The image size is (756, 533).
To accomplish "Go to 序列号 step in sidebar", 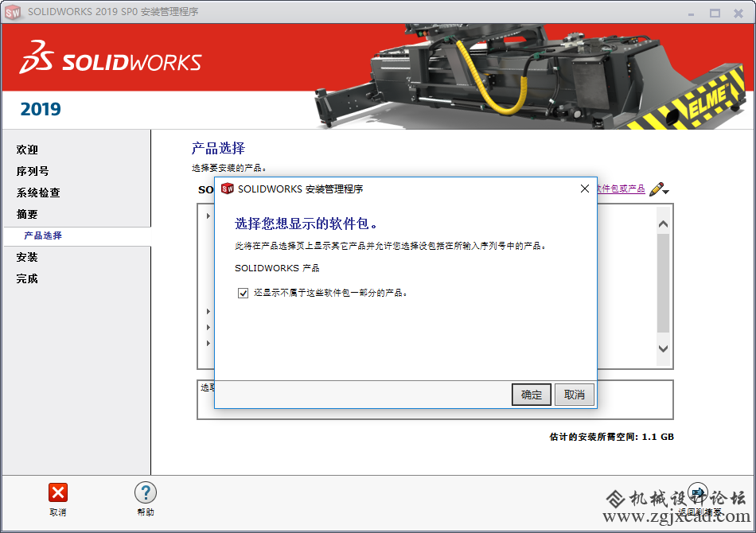I will click(x=33, y=171).
